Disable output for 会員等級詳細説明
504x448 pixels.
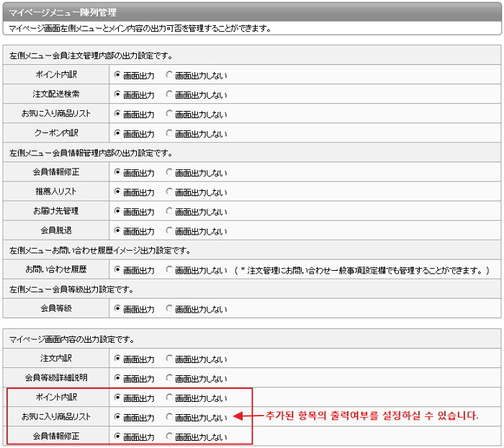point(170,377)
